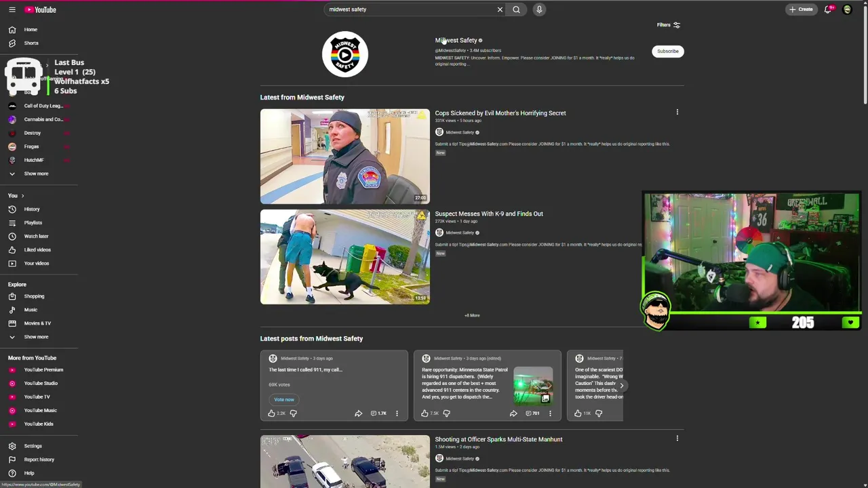Subscribe to Midwest Safety
Viewport: 868px width, 488px height.
point(667,51)
